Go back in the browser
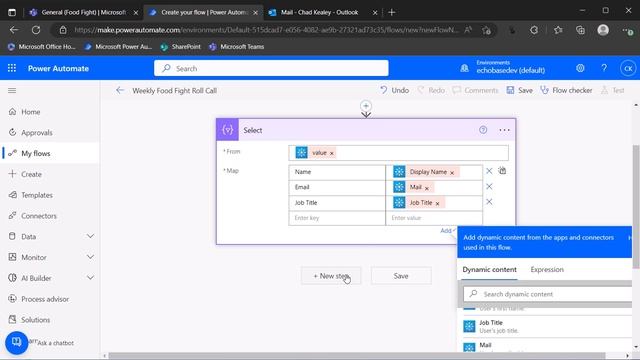 point(14,30)
